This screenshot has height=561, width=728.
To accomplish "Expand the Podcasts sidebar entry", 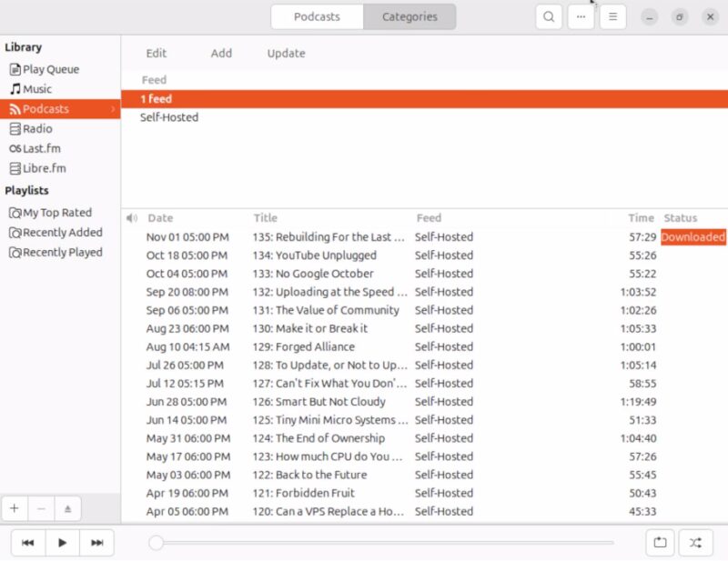I will [x=114, y=108].
